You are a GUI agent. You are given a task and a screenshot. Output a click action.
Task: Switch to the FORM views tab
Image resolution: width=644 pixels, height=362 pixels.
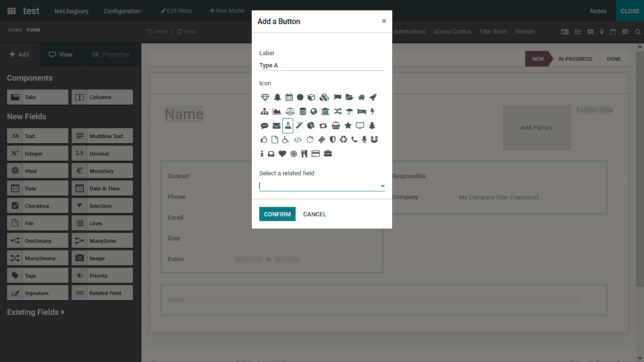coord(33,30)
